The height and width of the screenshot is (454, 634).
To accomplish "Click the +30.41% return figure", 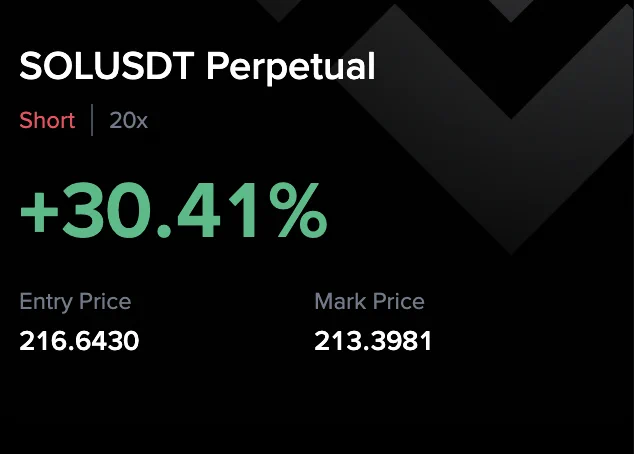I will 174,210.
